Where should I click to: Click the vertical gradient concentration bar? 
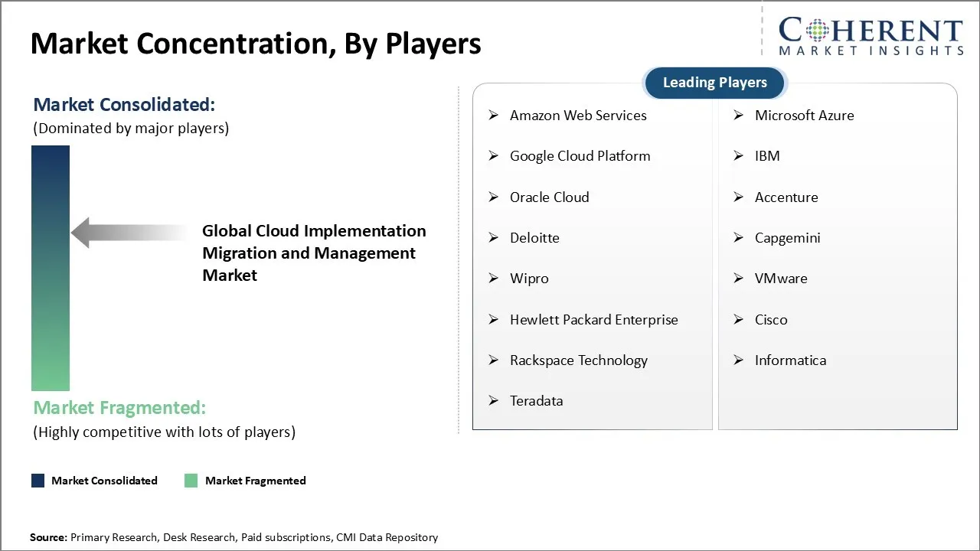[x=51, y=268]
